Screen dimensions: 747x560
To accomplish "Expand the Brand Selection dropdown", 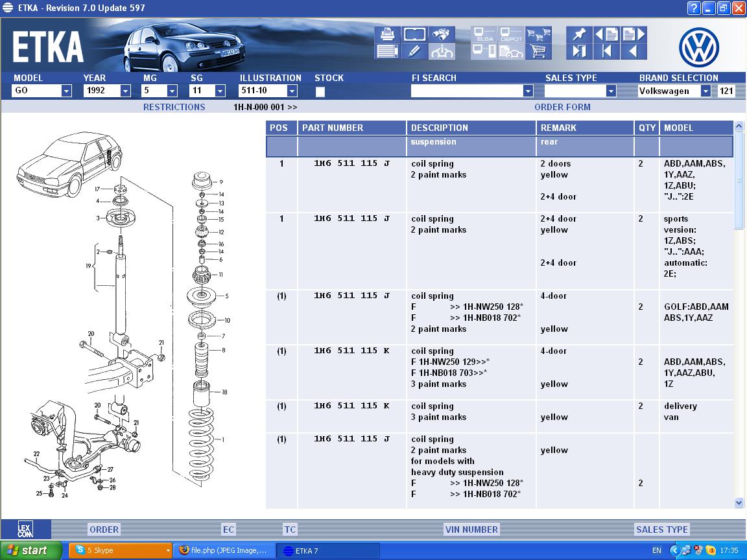I will (705, 91).
